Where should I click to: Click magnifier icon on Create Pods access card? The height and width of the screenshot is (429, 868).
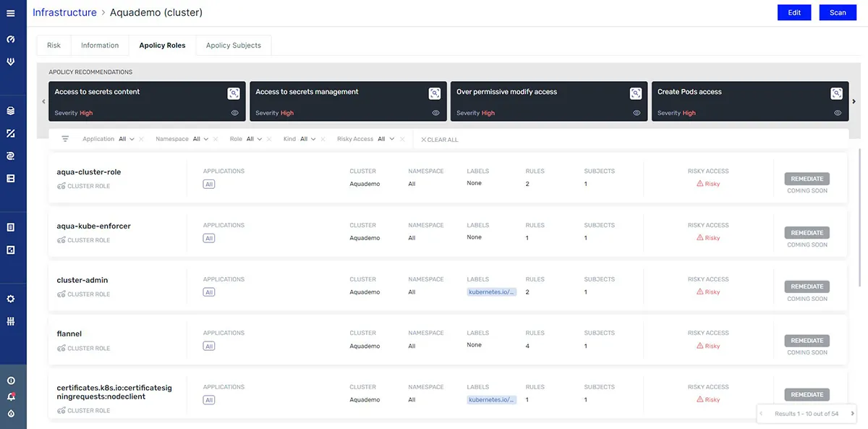[x=836, y=93]
